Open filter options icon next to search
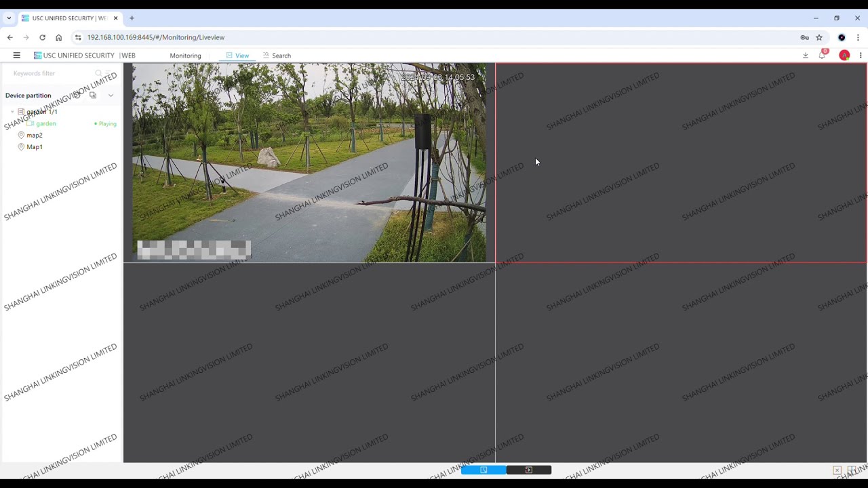 pyautogui.click(x=108, y=73)
